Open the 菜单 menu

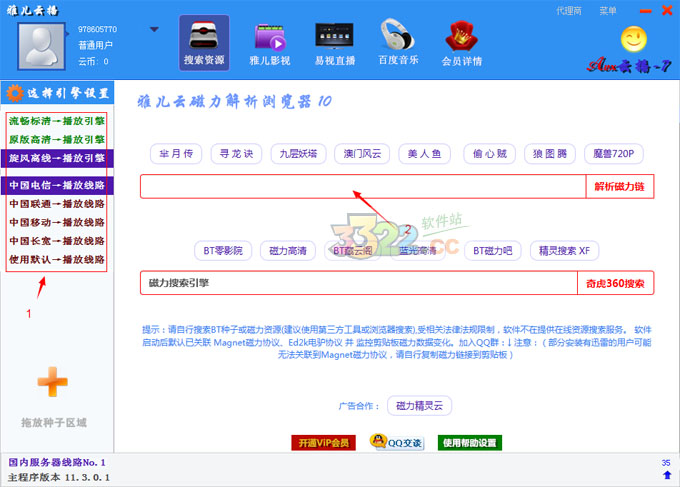point(608,10)
